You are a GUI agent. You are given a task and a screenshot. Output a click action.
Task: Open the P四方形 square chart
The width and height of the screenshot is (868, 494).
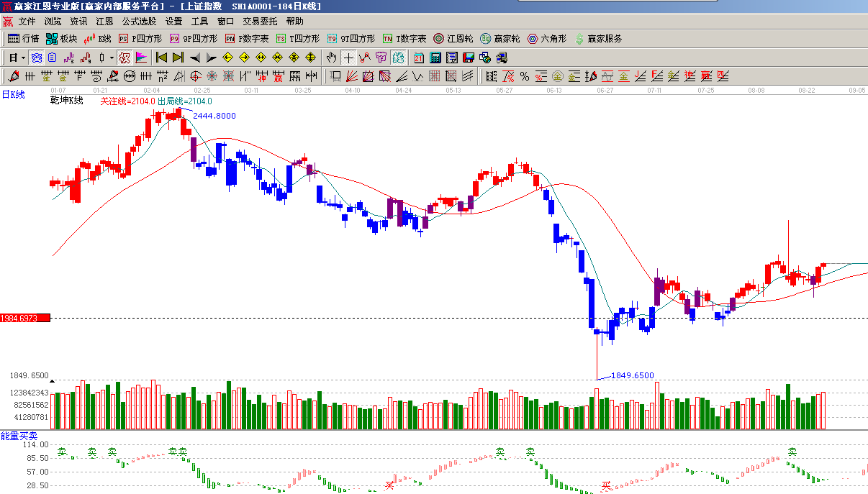coord(140,39)
